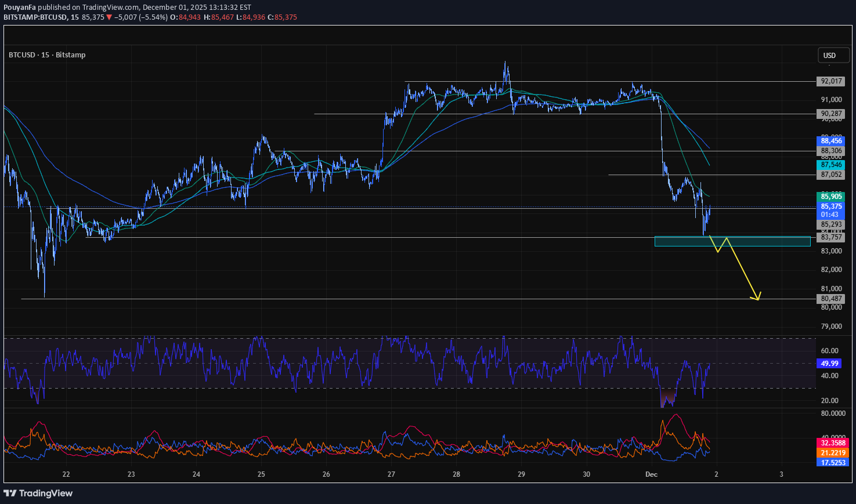Click the blue 88,456 price label on axis
The height and width of the screenshot is (504, 856).
830,141
